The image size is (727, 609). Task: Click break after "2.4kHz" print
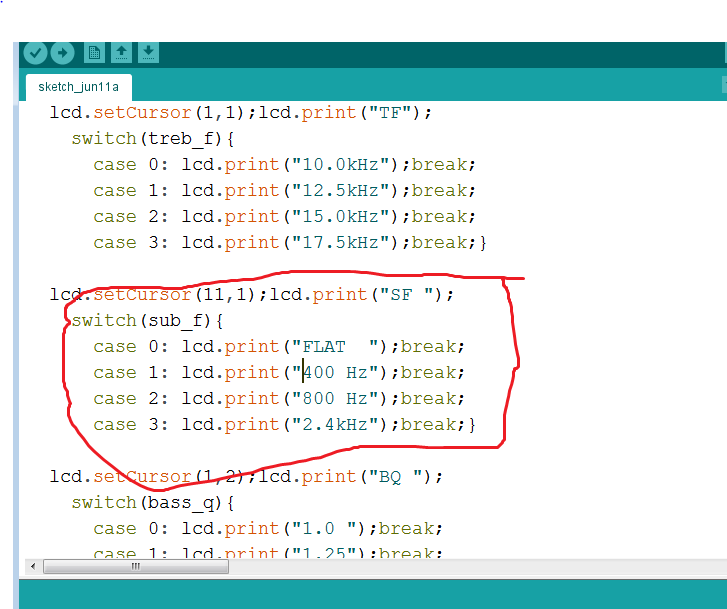428,424
